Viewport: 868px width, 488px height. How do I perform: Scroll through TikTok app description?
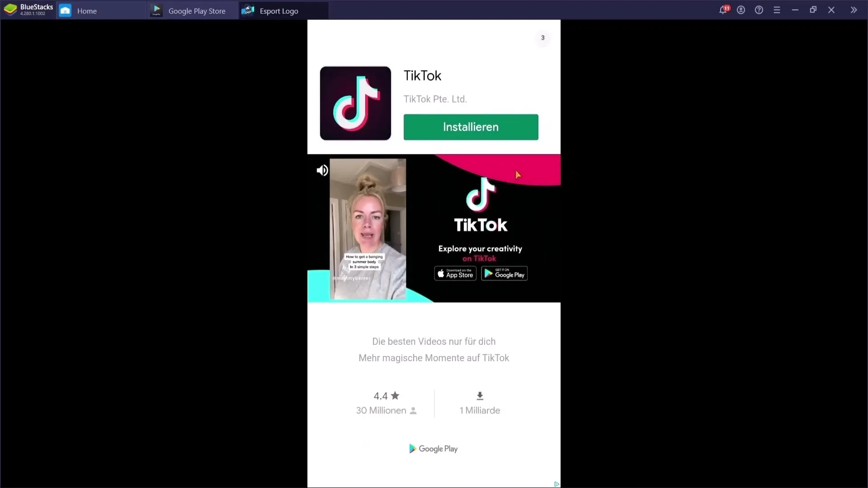pos(434,350)
